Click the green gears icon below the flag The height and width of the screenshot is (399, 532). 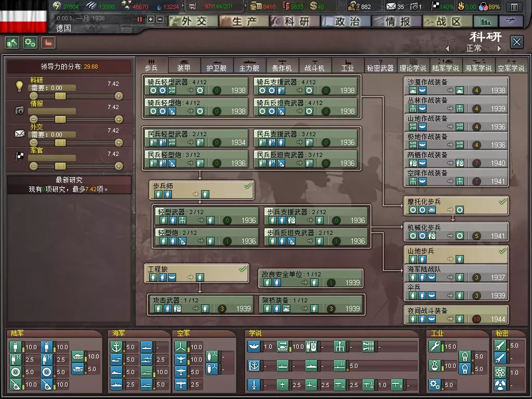[30, 43]
